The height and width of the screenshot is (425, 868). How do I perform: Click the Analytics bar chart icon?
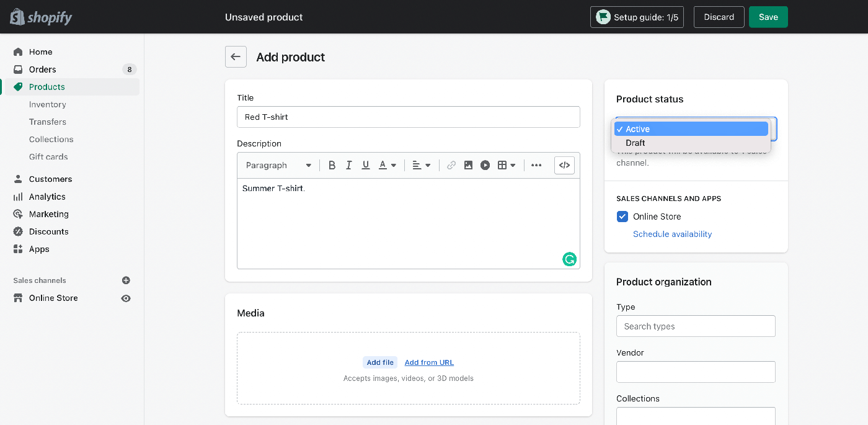[x=18, y=197]
